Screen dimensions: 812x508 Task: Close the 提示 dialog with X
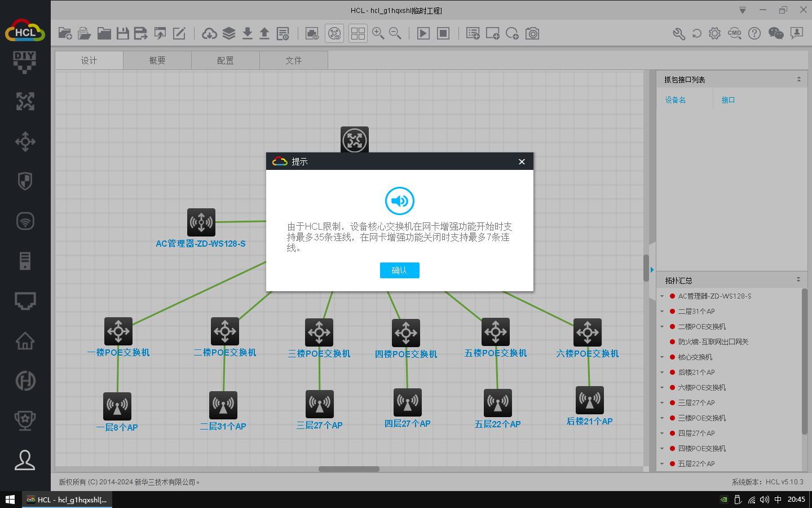tap(522, 161)
